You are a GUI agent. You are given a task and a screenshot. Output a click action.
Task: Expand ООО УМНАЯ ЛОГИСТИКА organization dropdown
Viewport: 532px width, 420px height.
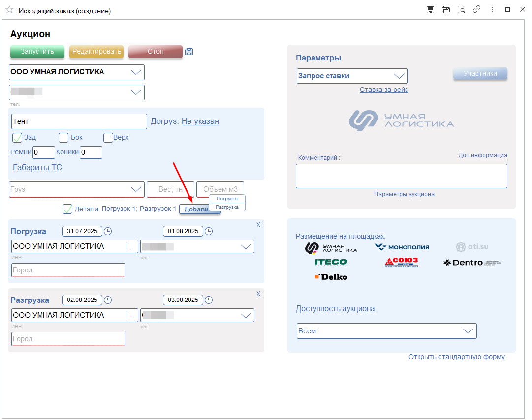[136, 72]
